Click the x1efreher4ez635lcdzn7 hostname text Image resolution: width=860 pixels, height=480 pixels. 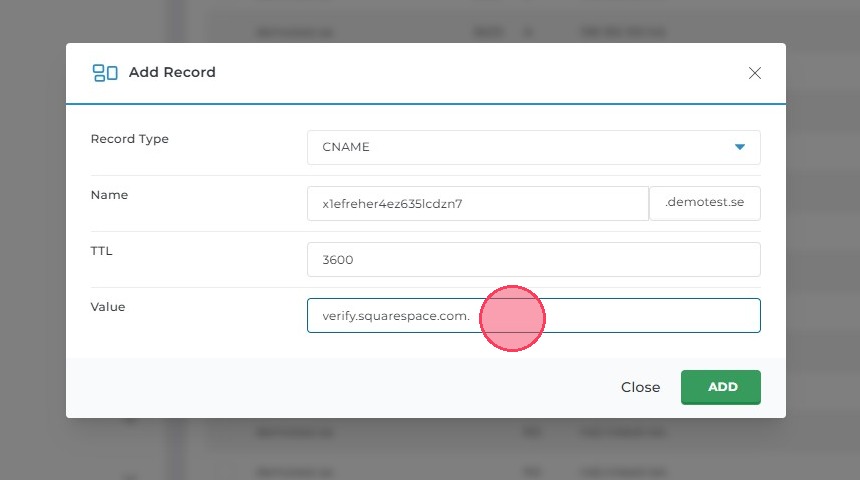(x=392, y=203)
